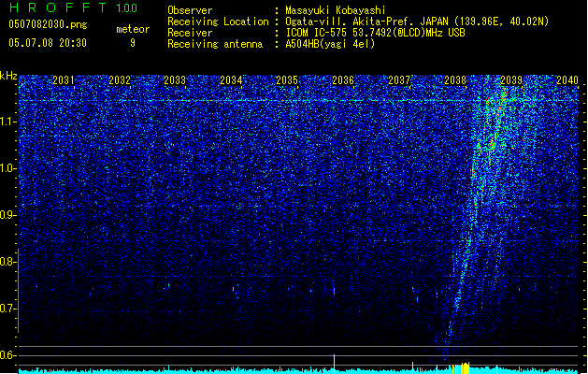
Task: Click the 2037 time marker
Action: pos(399,80)
